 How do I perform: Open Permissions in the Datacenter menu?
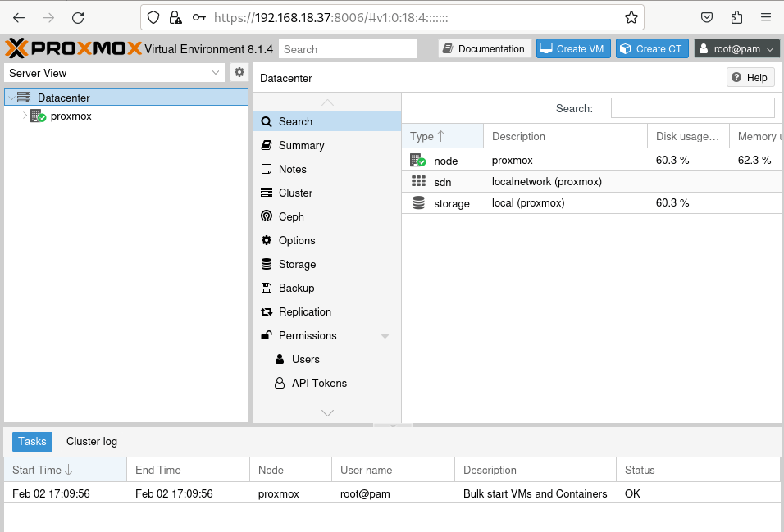[x=327, y=335]
